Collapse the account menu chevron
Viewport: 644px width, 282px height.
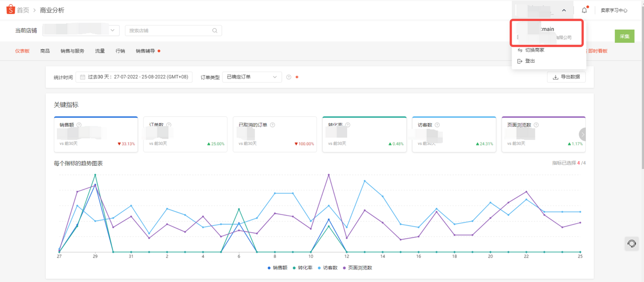564,11
